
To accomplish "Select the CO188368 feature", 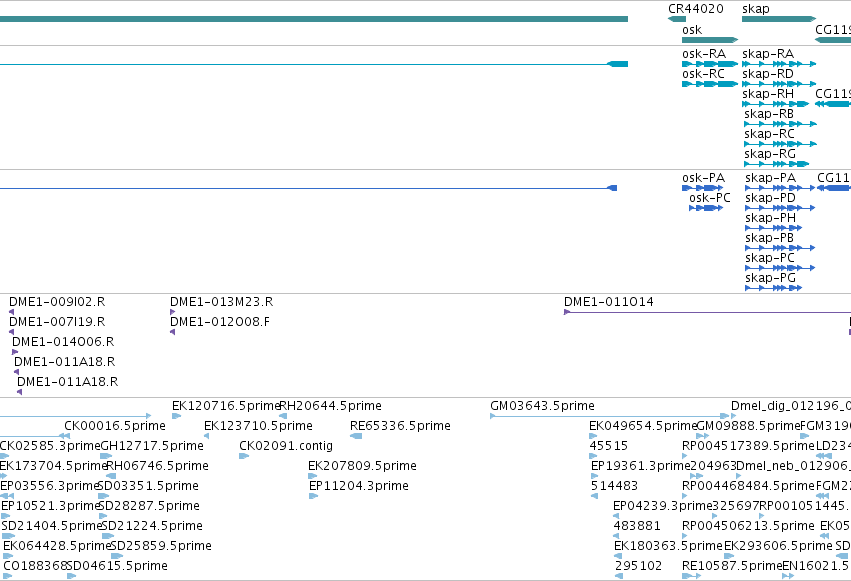I will [x=8, y=576].
